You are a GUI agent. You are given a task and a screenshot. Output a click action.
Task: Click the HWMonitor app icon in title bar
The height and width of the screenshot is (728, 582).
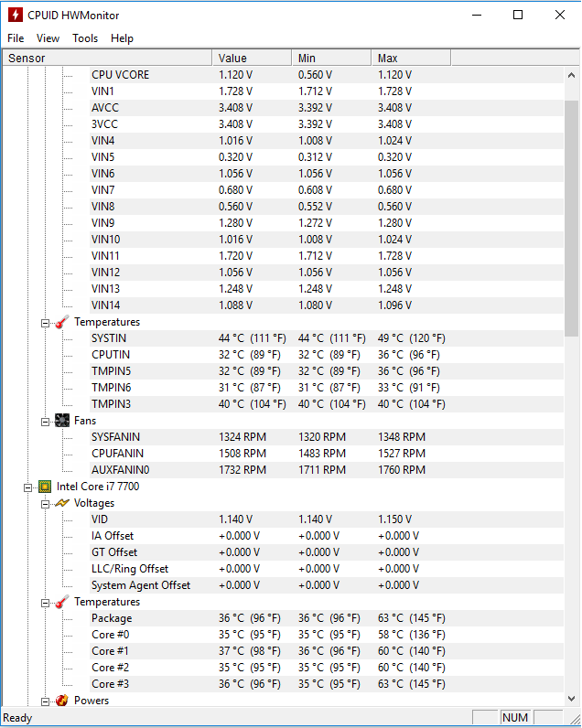pyautogui.click(x=16, y=15)
